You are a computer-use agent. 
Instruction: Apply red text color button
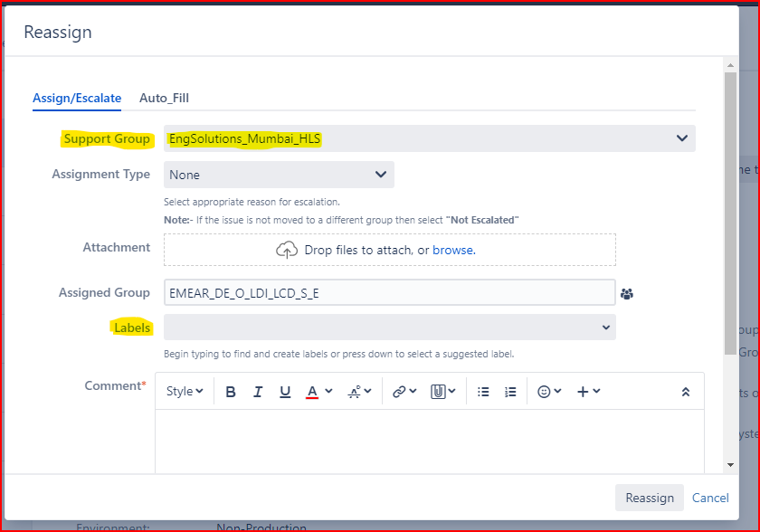[x=312, y=392]
